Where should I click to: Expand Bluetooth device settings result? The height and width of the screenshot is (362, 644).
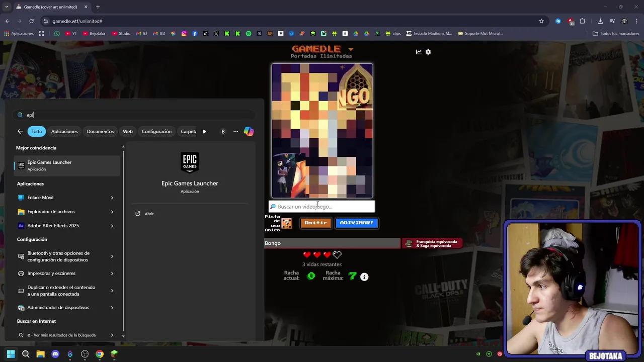[112, 256]
